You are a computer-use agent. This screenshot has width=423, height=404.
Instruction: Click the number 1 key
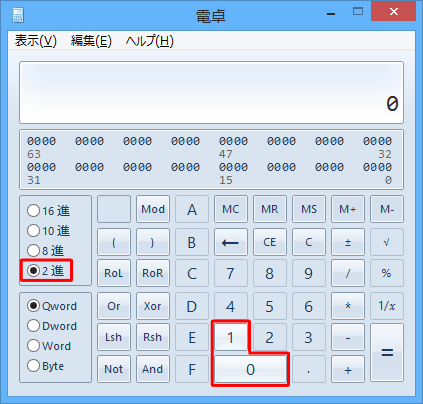pos(231,337)
